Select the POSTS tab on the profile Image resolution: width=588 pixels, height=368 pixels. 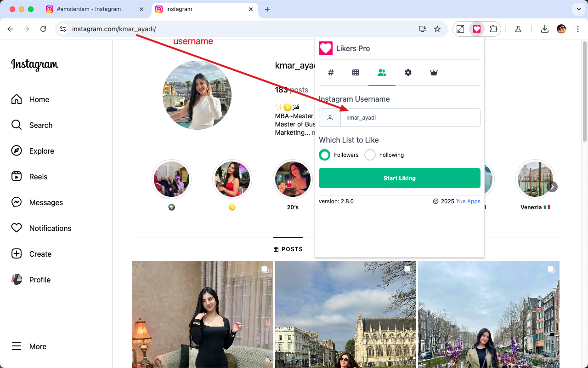point(288,249)
